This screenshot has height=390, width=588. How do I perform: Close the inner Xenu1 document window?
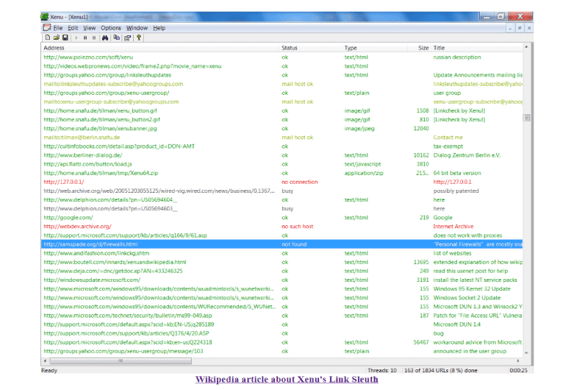pyautogui.click(x=528, y=28)
